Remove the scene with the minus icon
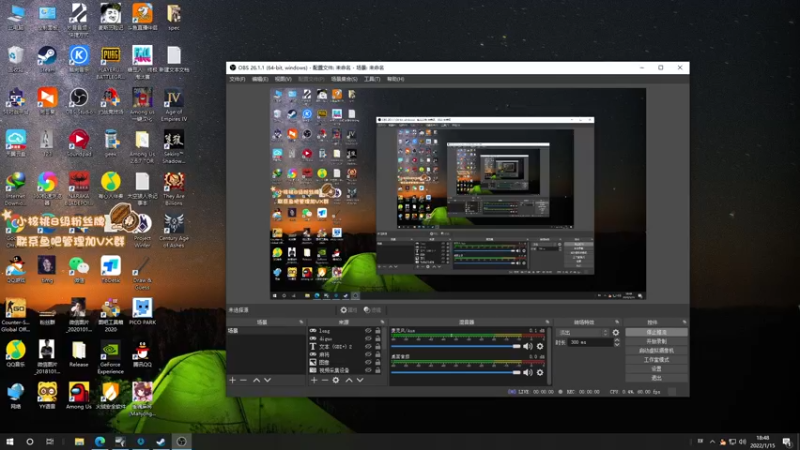 (243, 380)
